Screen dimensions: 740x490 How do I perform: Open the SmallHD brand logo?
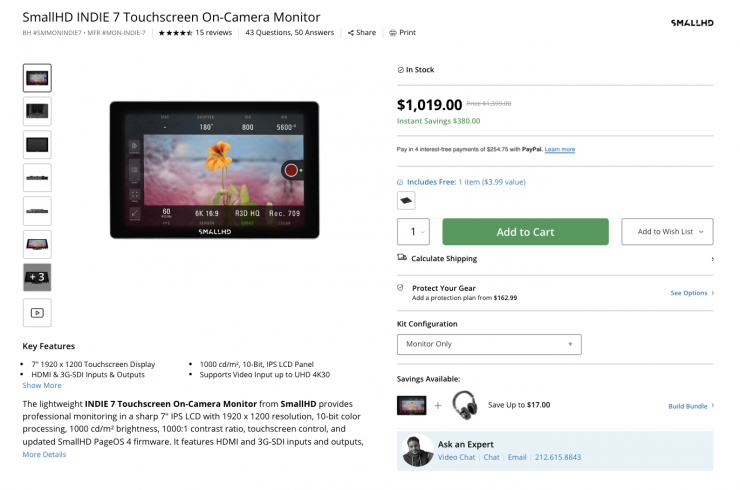coord(691,22)
